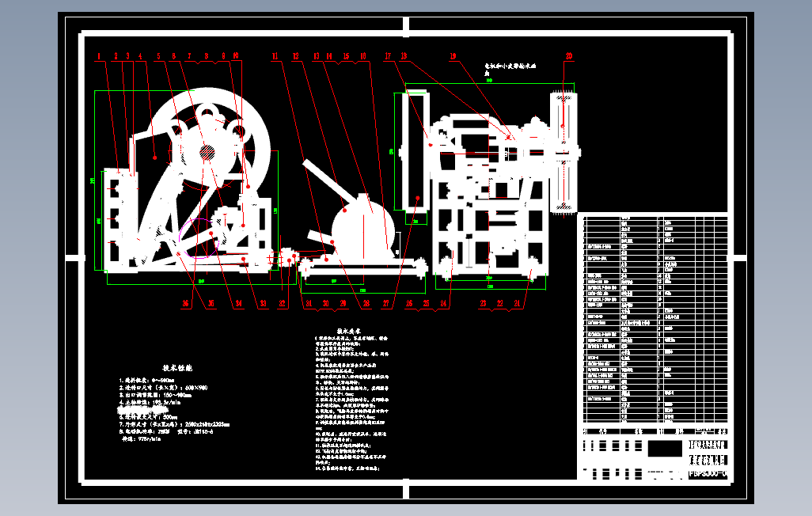
Task: Click the motor and small pulley view title
Action: coord(510,70)
